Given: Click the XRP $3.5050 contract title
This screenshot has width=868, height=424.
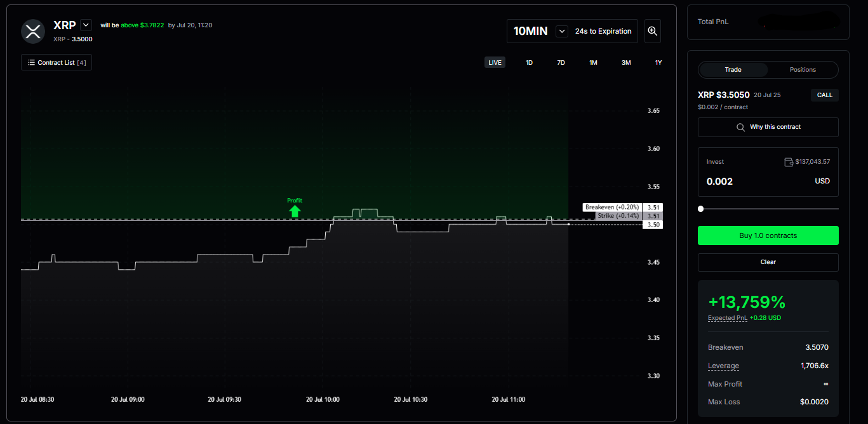Looking at the screenshot, I should pos(723,95).
